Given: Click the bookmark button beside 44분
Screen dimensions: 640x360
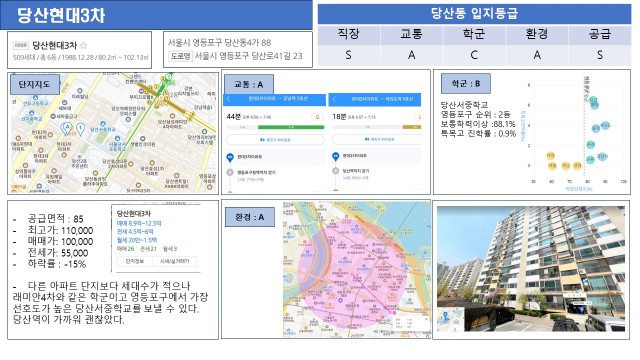Looking at the screenshot, I should click(318, 117).
